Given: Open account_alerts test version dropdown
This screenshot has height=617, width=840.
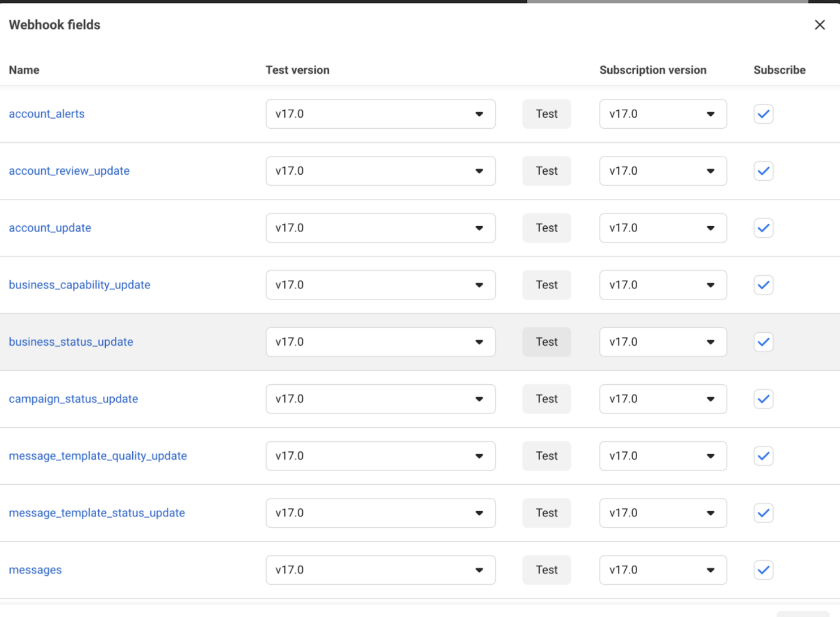Looking at the screenshot, I should 380,114.
